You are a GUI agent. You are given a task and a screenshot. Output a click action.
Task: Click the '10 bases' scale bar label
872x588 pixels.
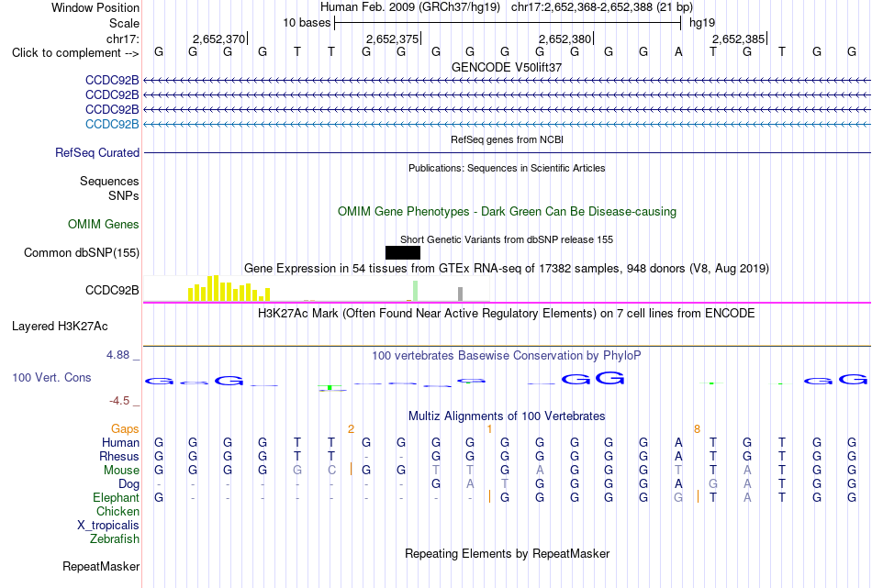point(307,23)
